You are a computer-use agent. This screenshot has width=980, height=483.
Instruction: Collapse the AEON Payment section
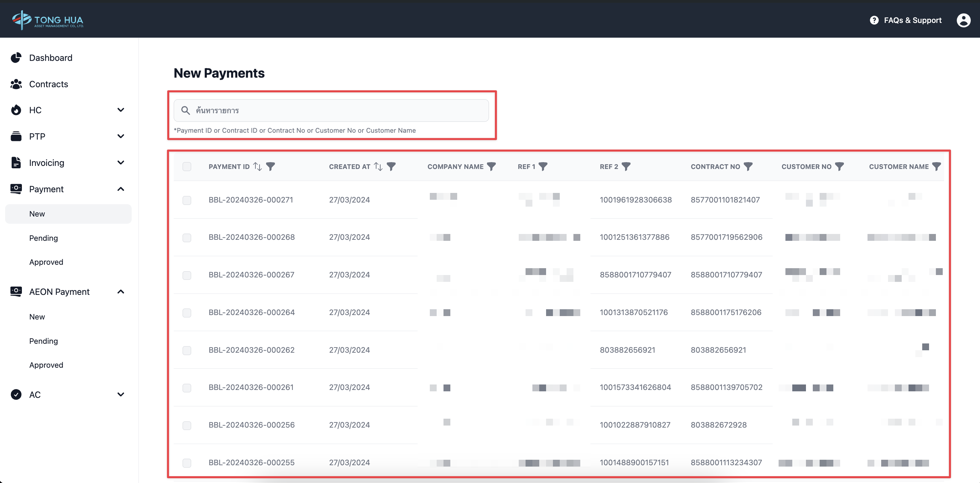tap(121, 291)
